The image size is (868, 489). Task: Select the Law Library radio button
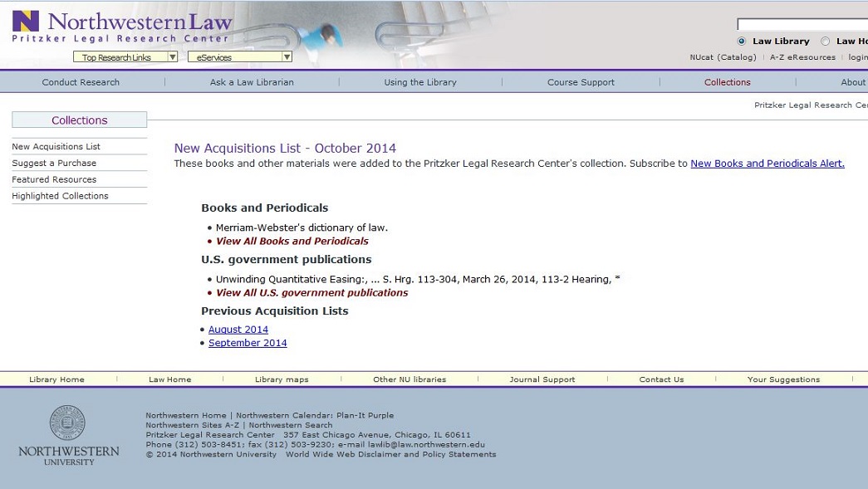pos(742,42)
